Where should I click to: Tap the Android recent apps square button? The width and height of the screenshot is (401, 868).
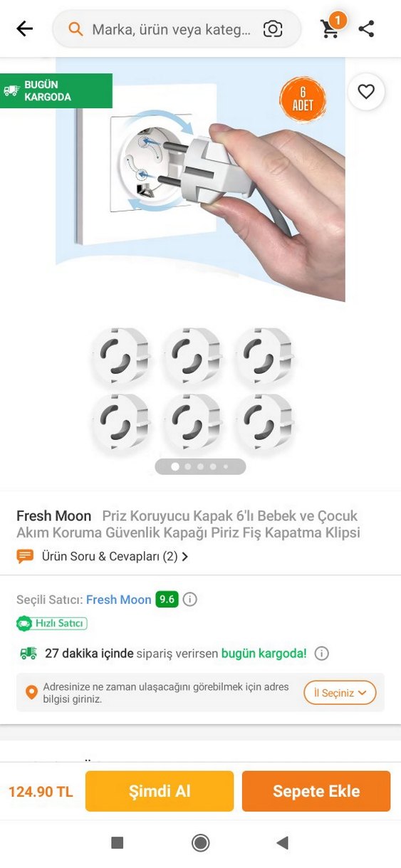[x=118, y=843]
